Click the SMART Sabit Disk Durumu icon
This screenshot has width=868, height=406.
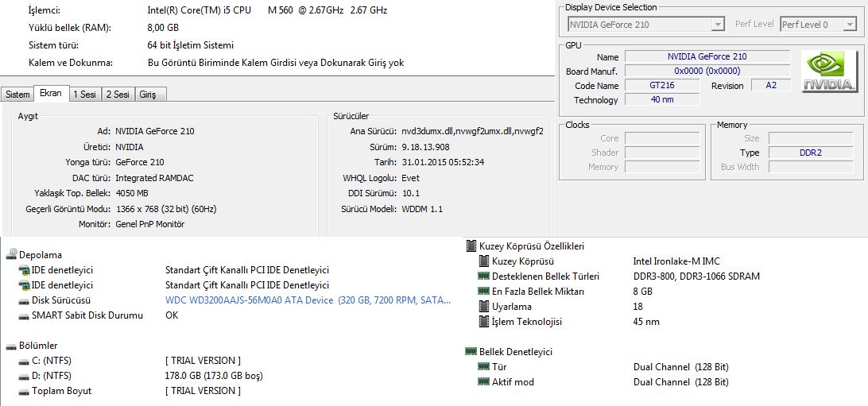coord(25,315)
